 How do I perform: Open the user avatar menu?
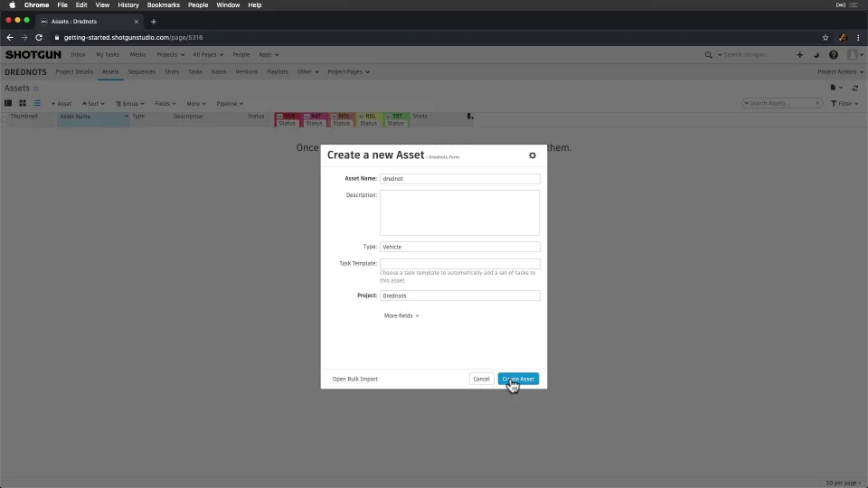pos(854,55)
